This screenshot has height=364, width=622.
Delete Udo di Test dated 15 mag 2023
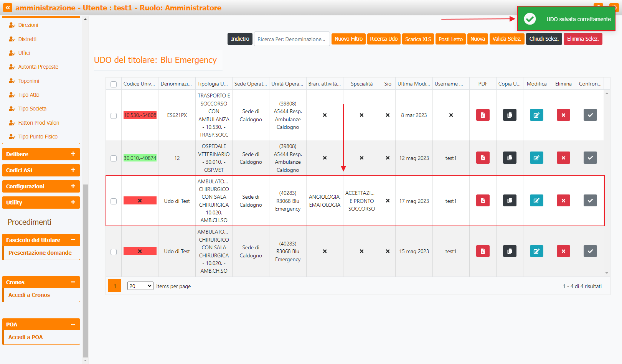tap(563, 251)
